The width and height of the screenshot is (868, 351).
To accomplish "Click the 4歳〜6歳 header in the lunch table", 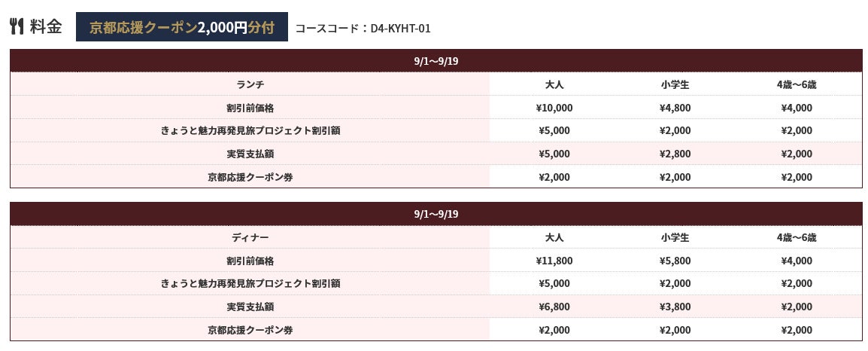I will (x=797, y=84).
